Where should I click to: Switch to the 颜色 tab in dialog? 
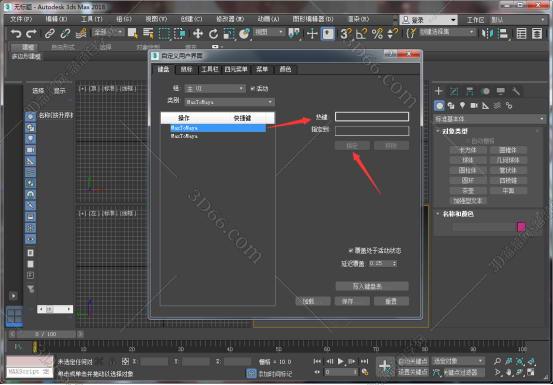click(x=285, y=69)
